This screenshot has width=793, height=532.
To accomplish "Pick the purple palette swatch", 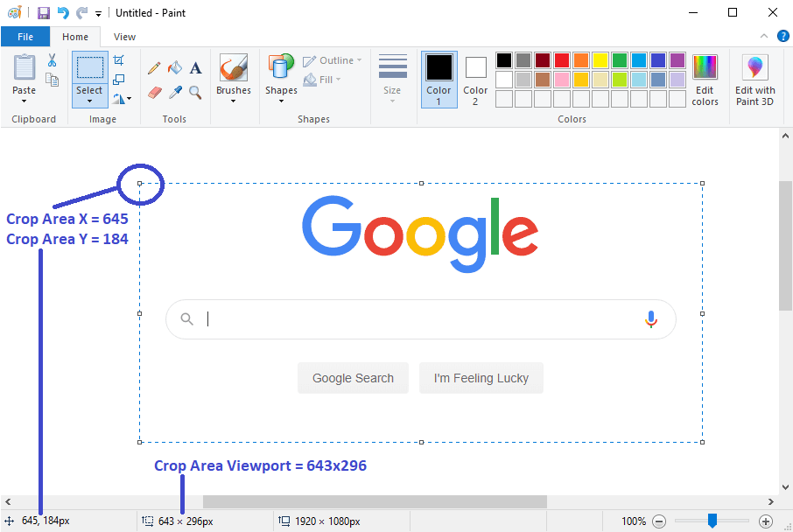I will coord(677,60).
